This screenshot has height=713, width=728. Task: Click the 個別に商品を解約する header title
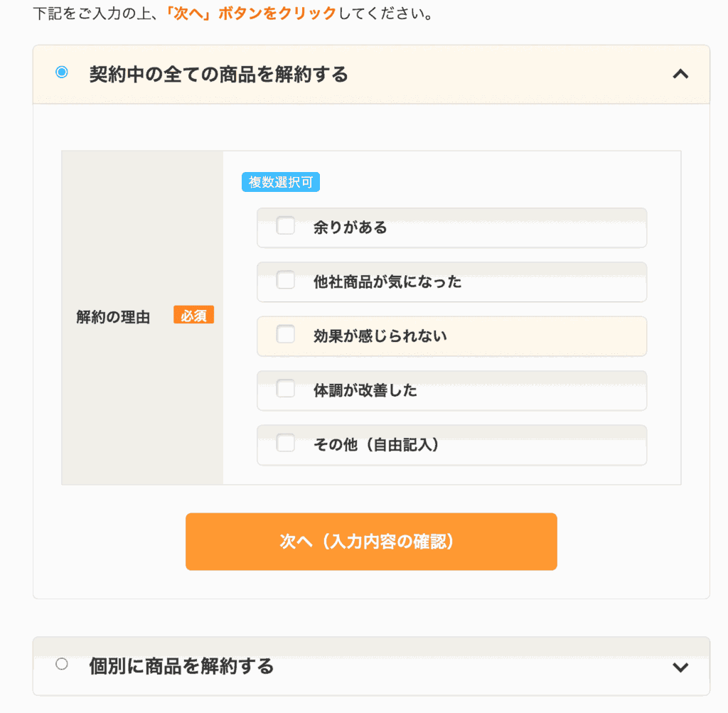[x=181, y=666]
